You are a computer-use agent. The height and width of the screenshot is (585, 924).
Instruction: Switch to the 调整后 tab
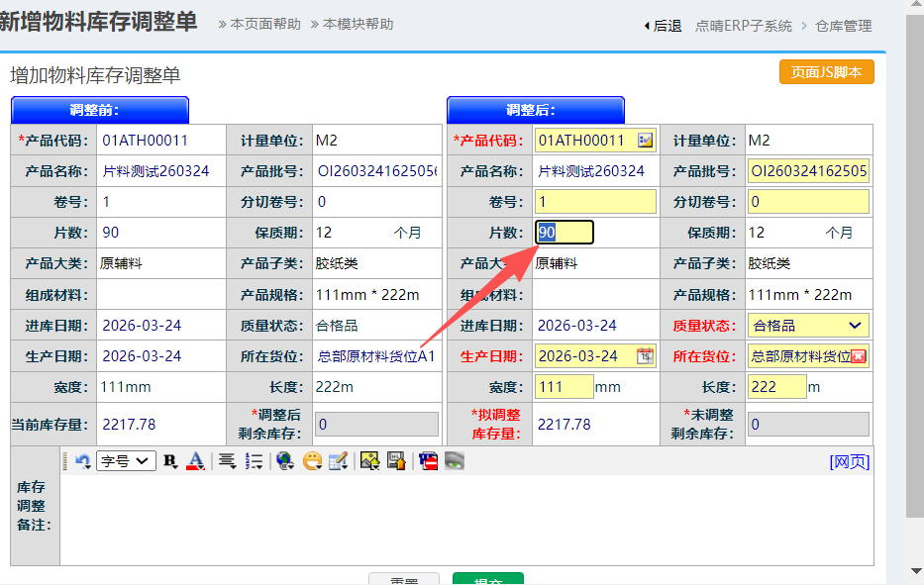[x=536, y=110]
